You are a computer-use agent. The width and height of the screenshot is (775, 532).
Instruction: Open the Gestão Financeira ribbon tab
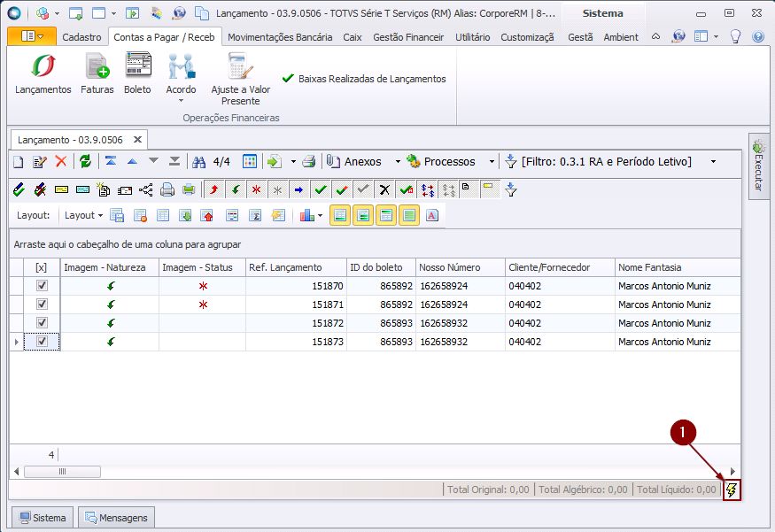tap(408, 37)
